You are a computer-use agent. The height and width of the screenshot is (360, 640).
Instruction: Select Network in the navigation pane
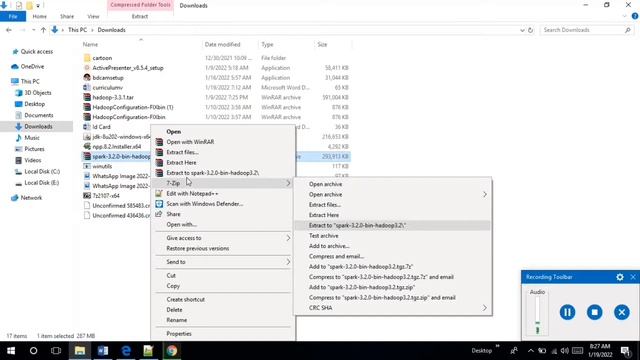tap(31, 198)
